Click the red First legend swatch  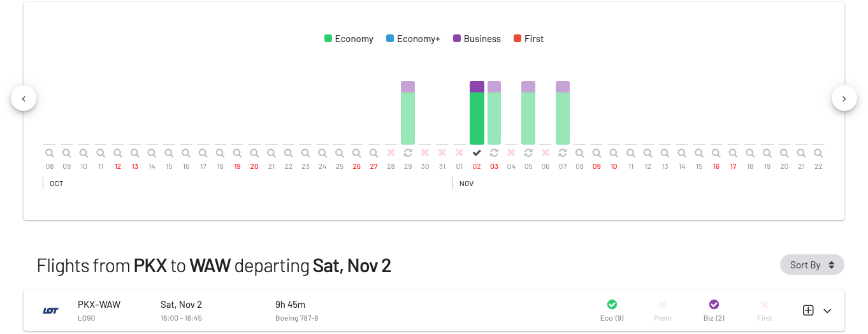517,39
